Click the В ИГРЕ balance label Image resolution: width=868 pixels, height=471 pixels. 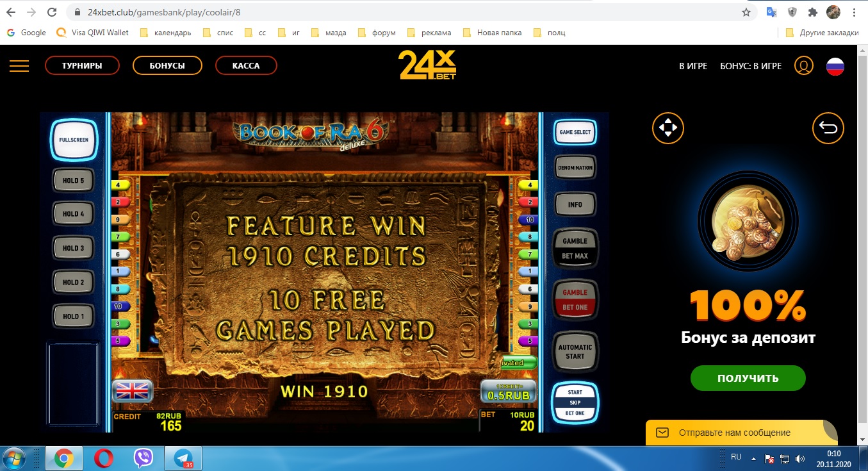click(693, 66)
